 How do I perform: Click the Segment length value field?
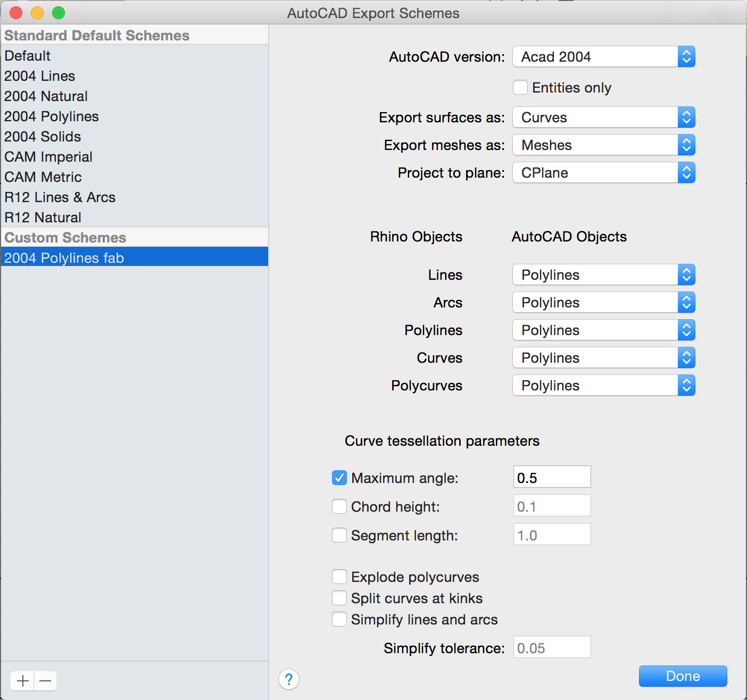click(552, 534)
